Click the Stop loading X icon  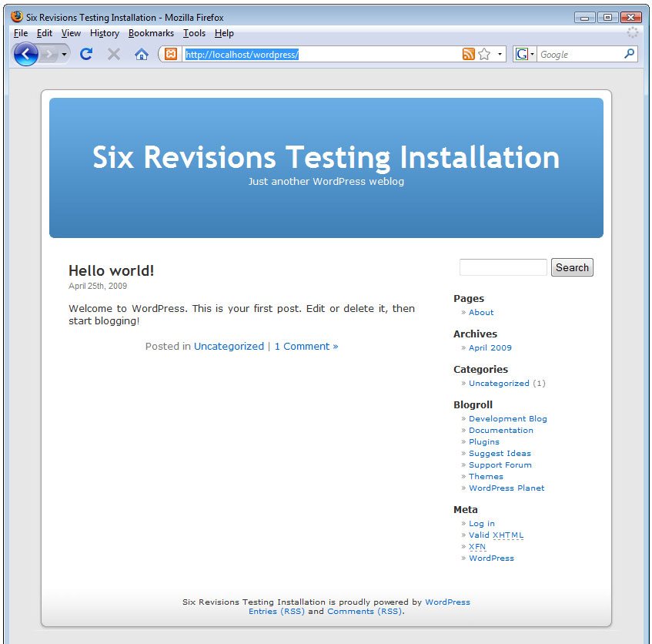tap(113, 54)
